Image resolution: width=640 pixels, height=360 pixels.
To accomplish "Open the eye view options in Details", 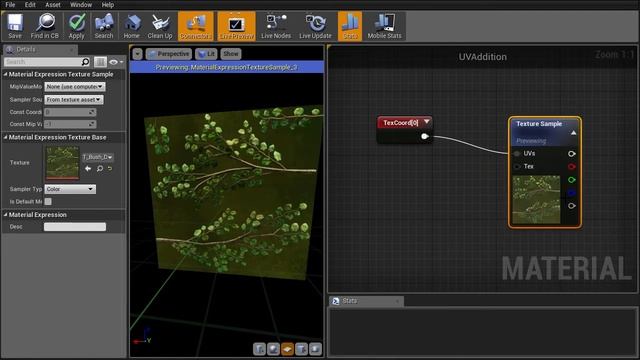I will pyautogui.click(x=116, y=62).
